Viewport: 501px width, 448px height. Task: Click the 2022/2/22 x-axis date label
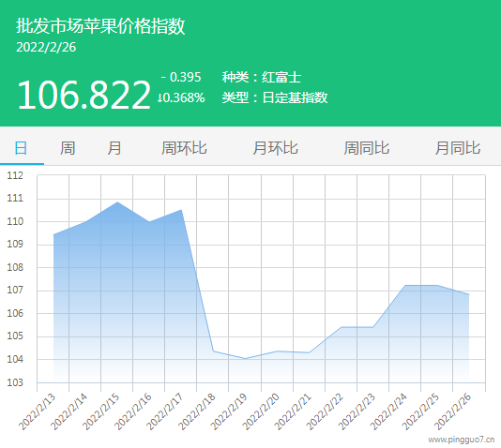tap(325, 412)
